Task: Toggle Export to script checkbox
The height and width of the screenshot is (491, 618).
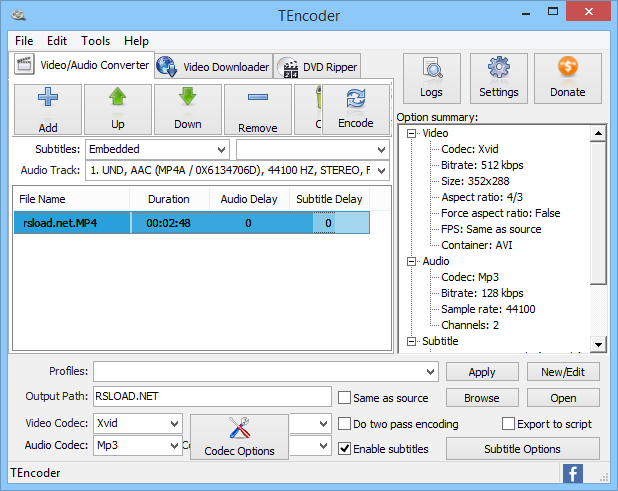Action: (x=508, y=424)
